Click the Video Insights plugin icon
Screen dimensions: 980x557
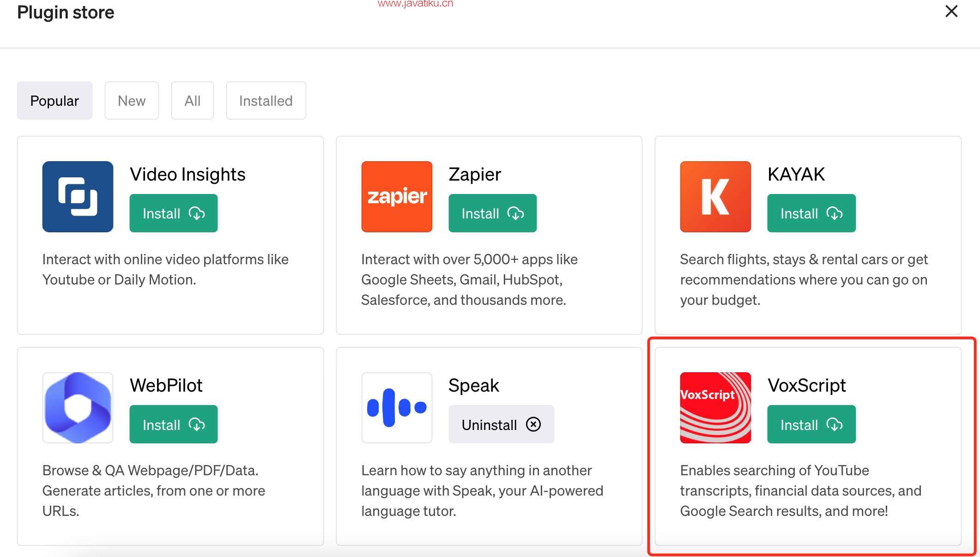(x=78, y=197)
